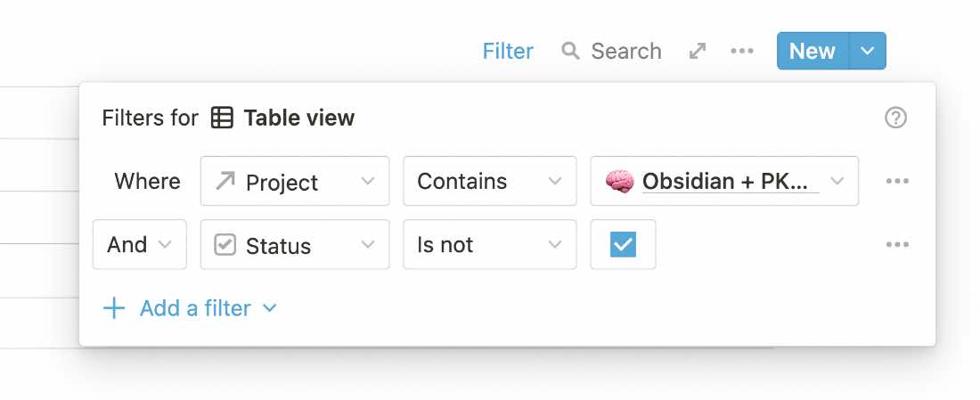Click the Filter toolbar link
Screen dimensions: 980x400
tap(508, 51)
